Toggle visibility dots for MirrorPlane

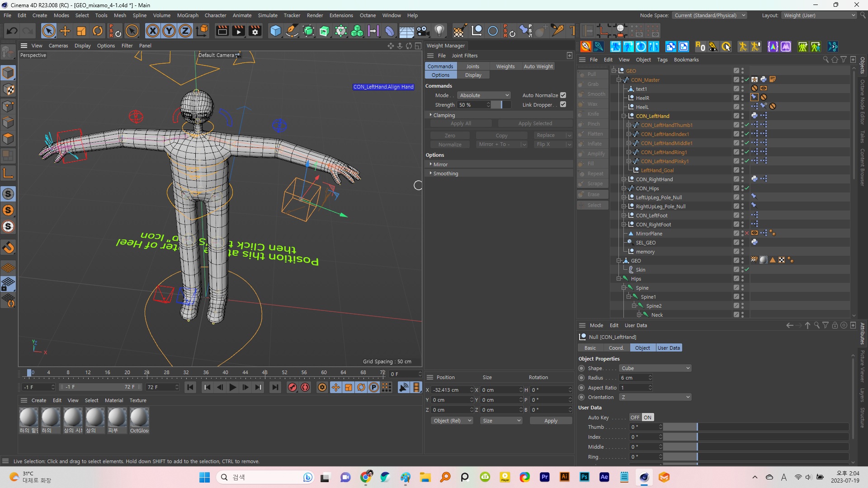click(x=742, y=234)
